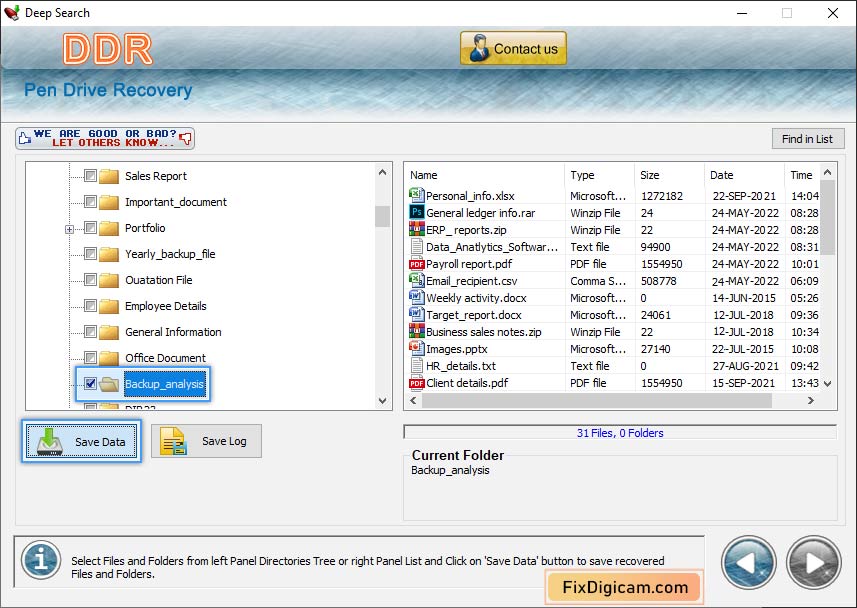Screen dimensions: 857x608
Task: Expand the Portfolio folder tree node
Action: (x=70, y=229)
